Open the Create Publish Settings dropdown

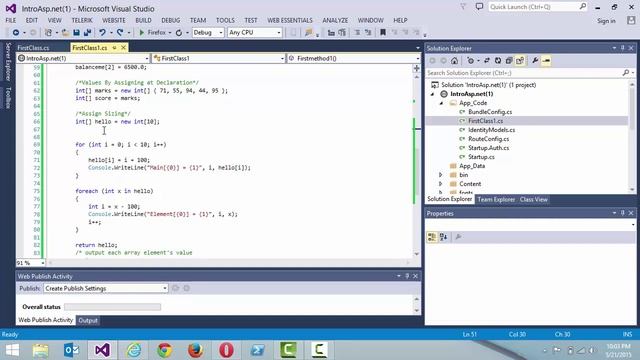pos(164,288)
